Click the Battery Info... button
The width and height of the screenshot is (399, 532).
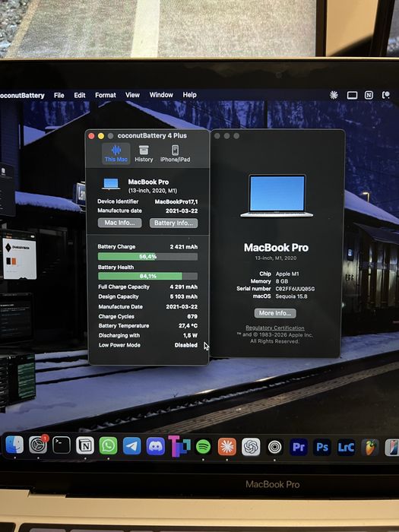[x=174, y=223]
